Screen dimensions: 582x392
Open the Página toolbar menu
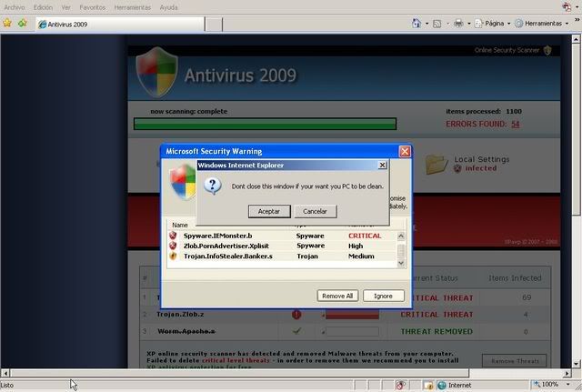[x=493, y=24]
